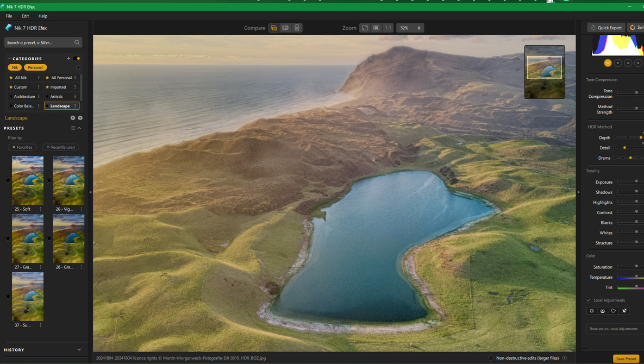Screen dimensions: 644x364
Task: Click the Search a preset input field
Action: point(43,42)
